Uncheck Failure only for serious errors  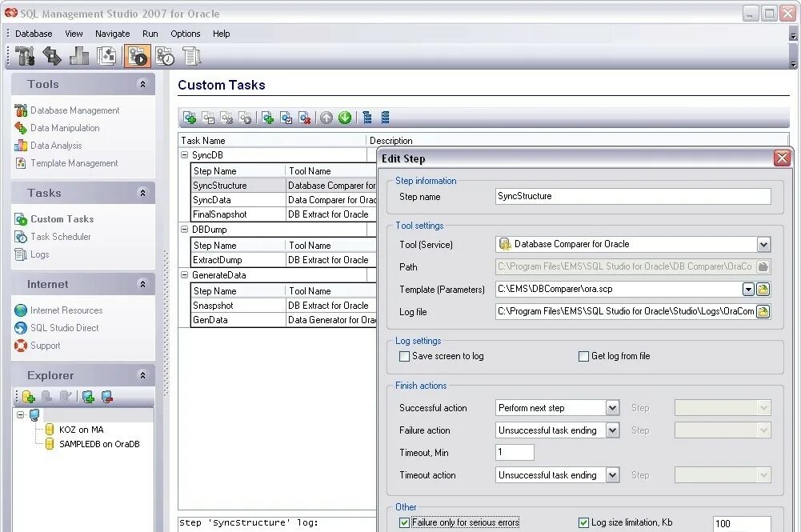coord(404,523)
